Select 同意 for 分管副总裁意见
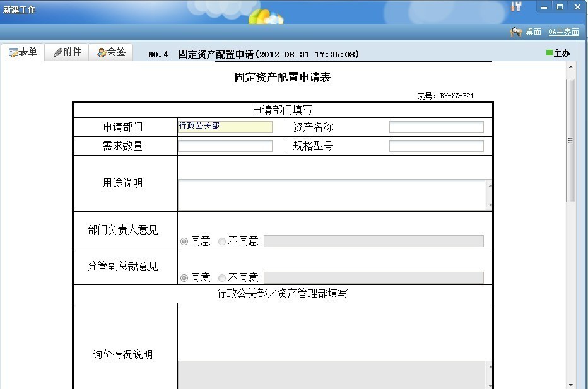 (184, 278)
